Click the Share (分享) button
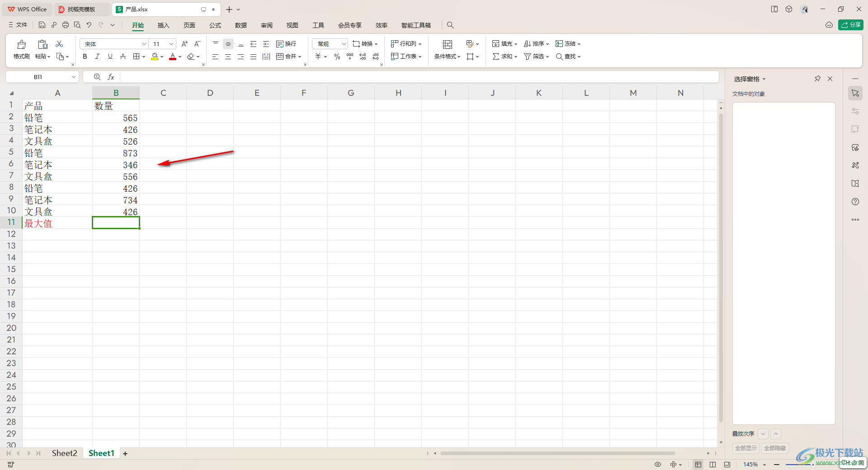868x470 pixels. [x=851, y=25]
